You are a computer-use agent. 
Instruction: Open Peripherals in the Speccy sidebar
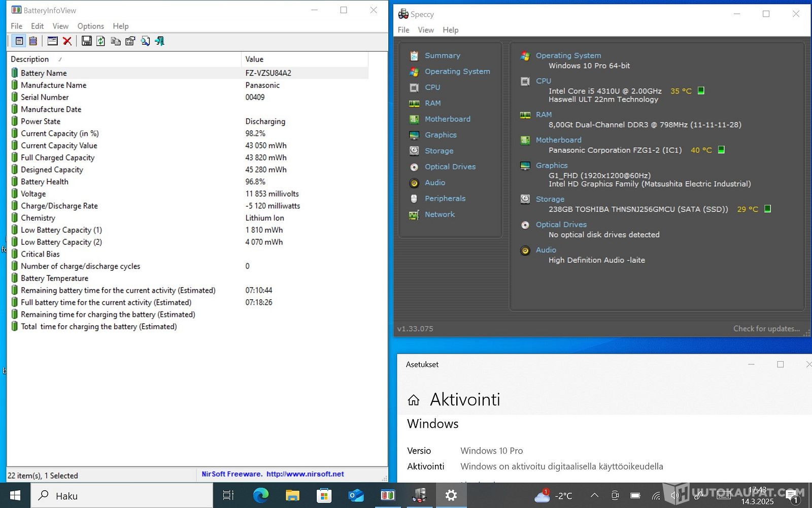click(445, 198)
